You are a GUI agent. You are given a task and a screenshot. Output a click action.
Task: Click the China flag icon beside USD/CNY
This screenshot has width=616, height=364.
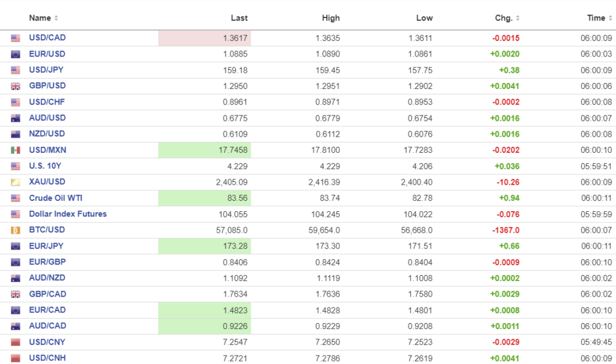coord(16,342)
